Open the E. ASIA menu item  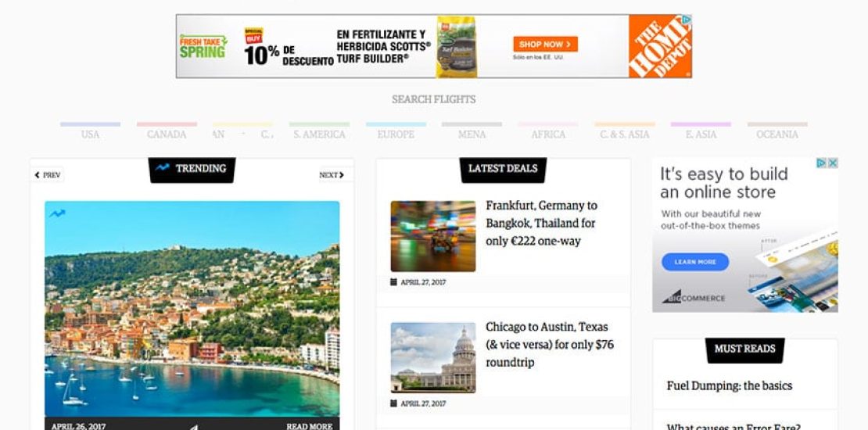[701, 134]
